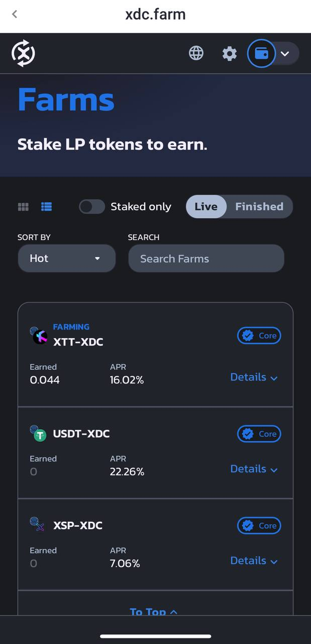The image size is (311, 644).
Task: Expand Details for XTT-XDC farm
Action: 254,377
